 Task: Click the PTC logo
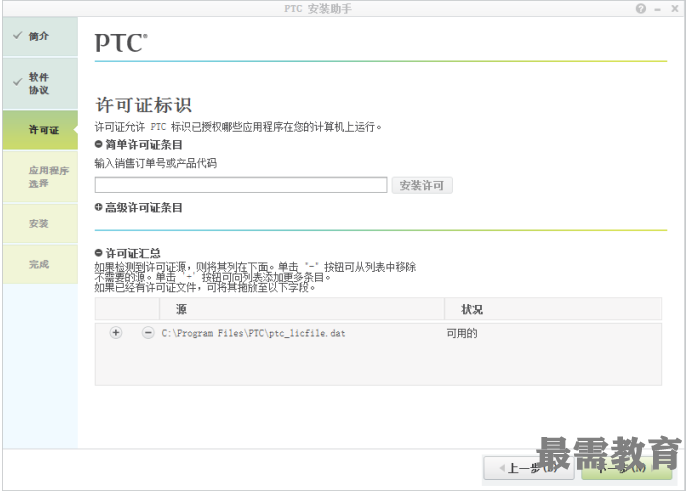tap(121, 43)
